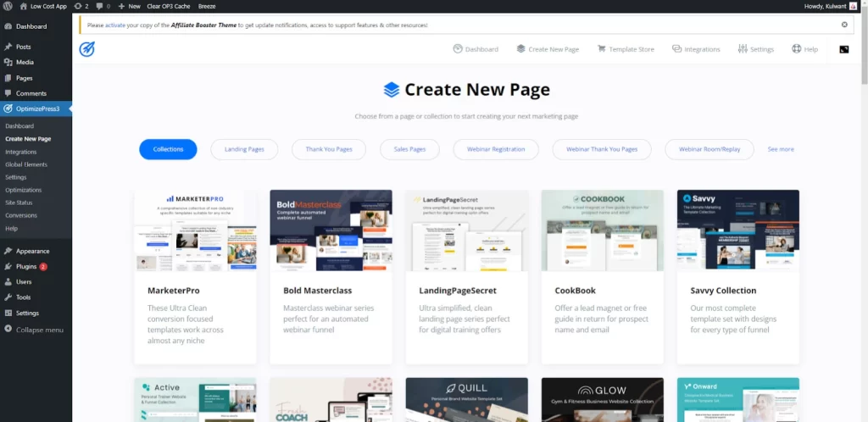
Task: Select the Webinar Registration filter tab
Action: (495, 149)
